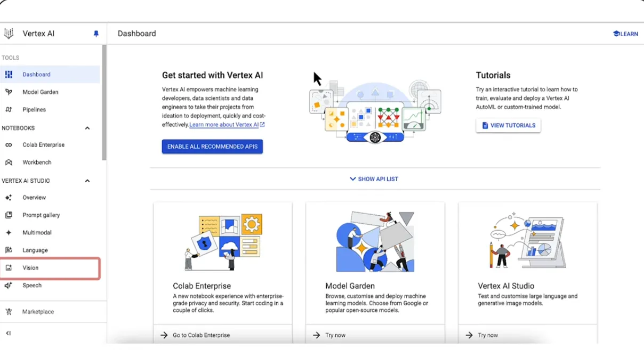This screenshot has height=357, width=644.
Task: Open the Prompt gallery icon
Action: pos(9,215)
